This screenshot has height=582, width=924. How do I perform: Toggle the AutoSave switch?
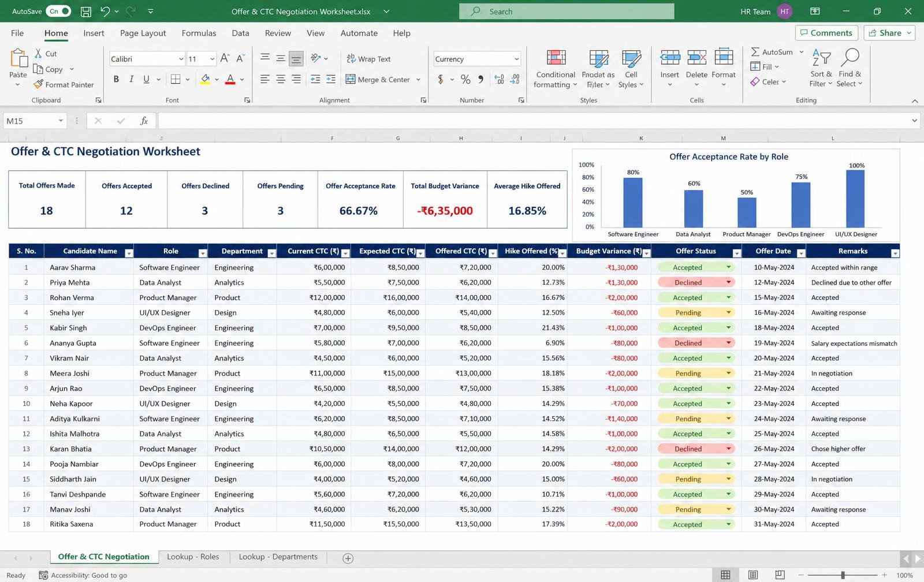tap(58, 11)
